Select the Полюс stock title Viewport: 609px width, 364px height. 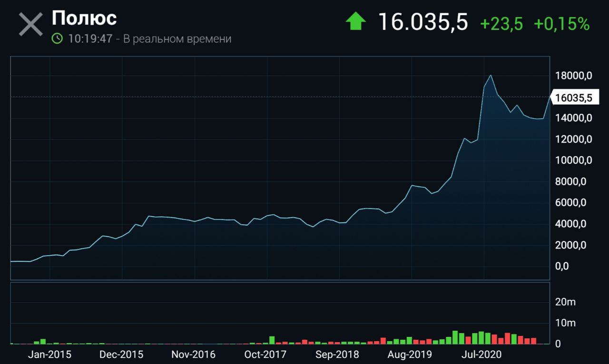[x=84, y=18]
